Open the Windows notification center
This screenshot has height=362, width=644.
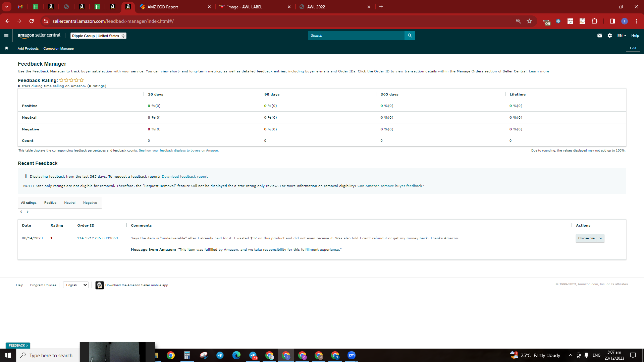pyautogui.click(x=633, y=355)
